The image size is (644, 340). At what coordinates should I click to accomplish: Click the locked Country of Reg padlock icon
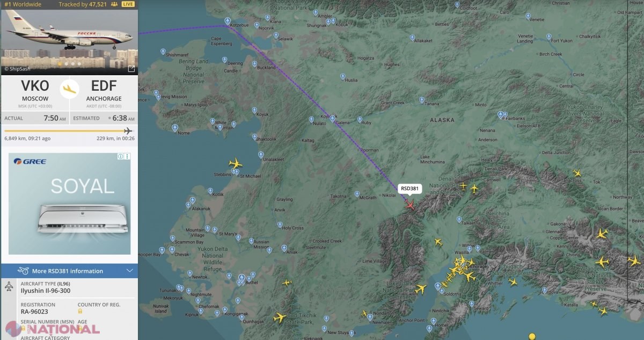click(x=80, y=311)
